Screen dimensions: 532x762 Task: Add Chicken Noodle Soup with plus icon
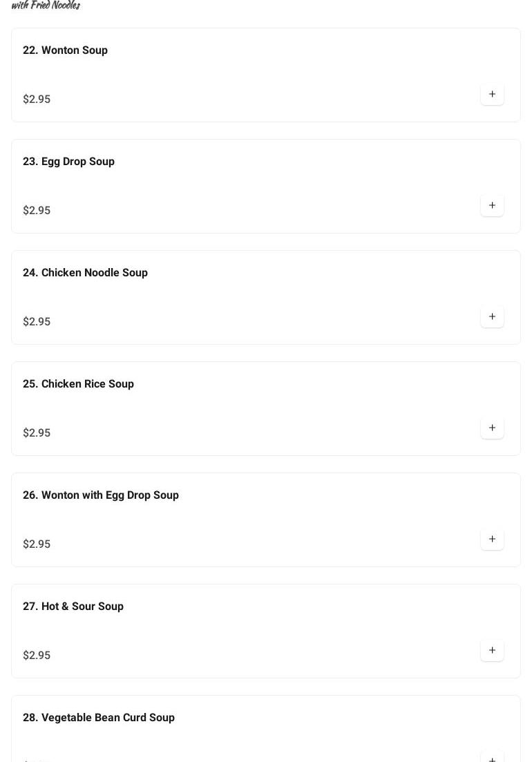492,316
